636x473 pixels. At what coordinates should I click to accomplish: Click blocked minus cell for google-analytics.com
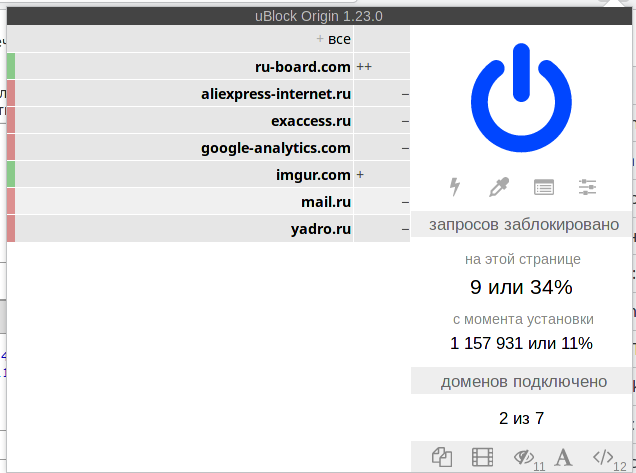coord(382,148)
